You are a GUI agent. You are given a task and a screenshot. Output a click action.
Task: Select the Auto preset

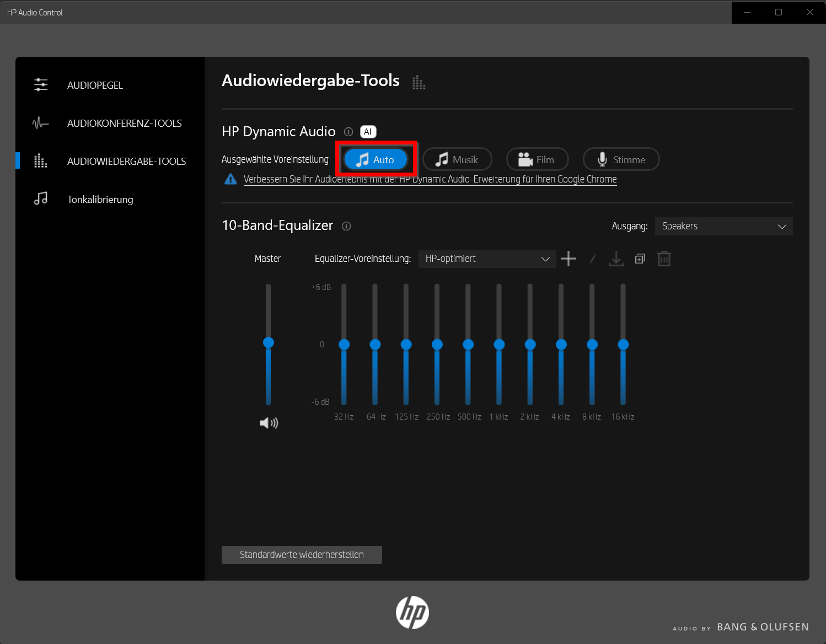376,159
